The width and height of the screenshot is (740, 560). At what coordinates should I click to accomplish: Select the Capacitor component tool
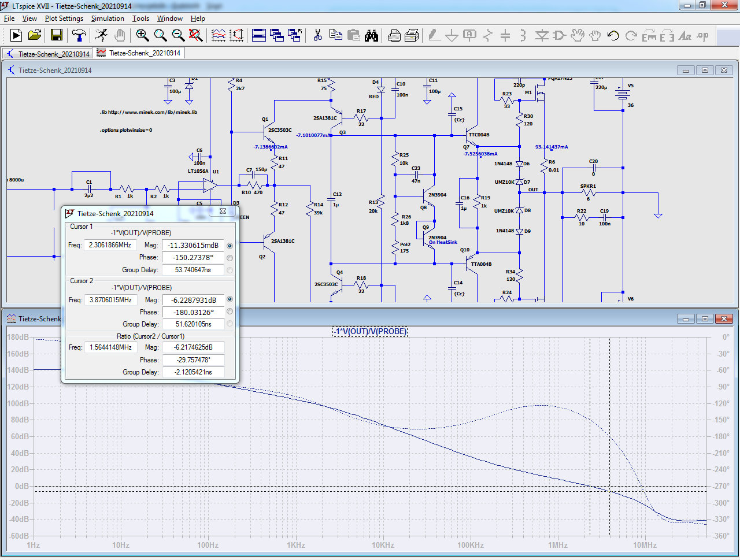click(x=505, y=35)
